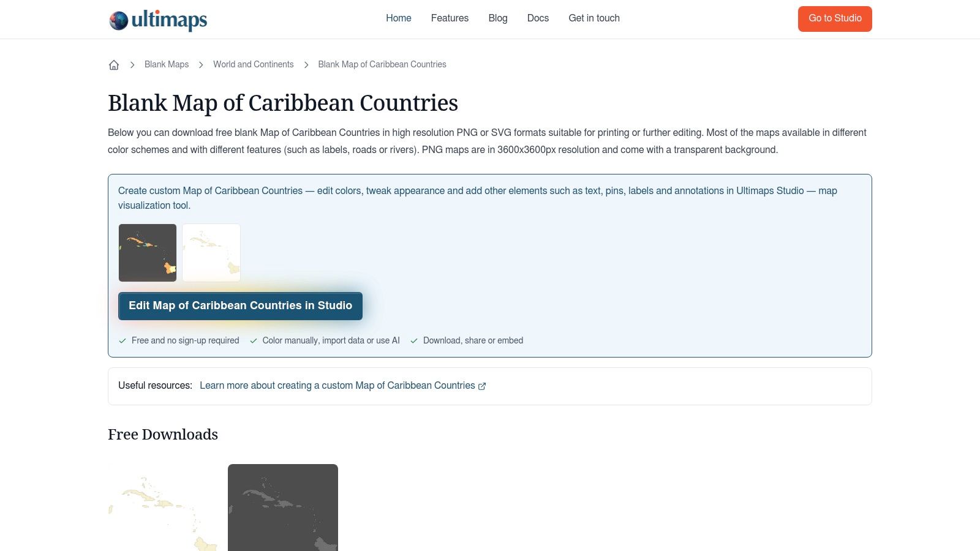The image size is (980, 551).
Task: Select the Blank Map of Caribbean Countries breadcrumb
Action: [382, 64]
